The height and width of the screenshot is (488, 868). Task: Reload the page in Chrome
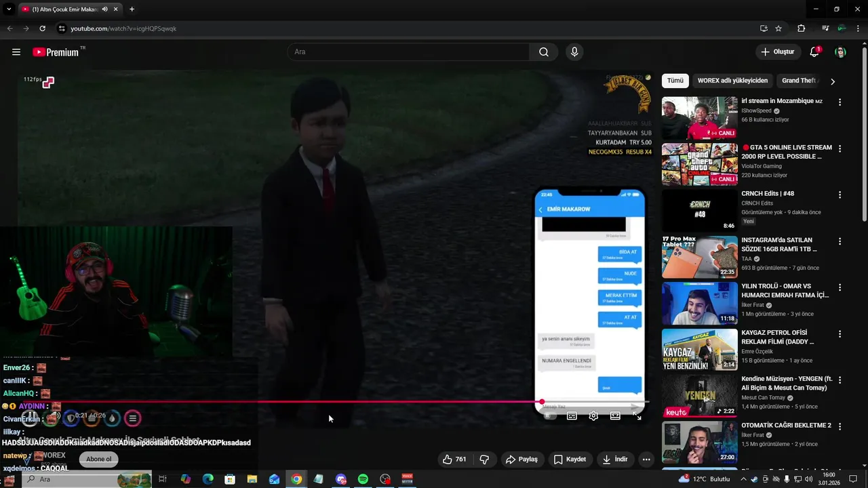pyautogui.click(x=42, y=28)
